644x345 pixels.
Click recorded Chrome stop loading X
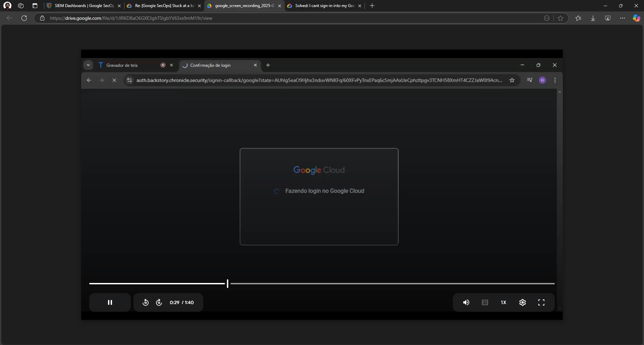(114, 80)
